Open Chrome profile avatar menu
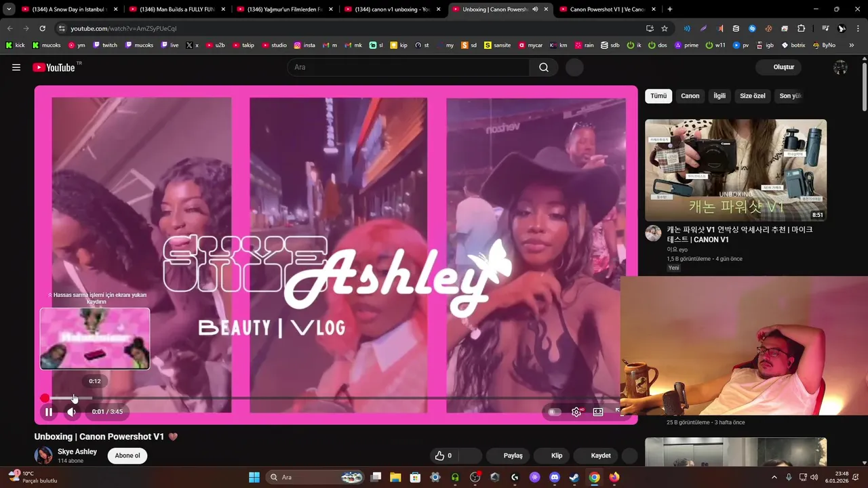This screenshot has height=488, width=868. [842, 28]
